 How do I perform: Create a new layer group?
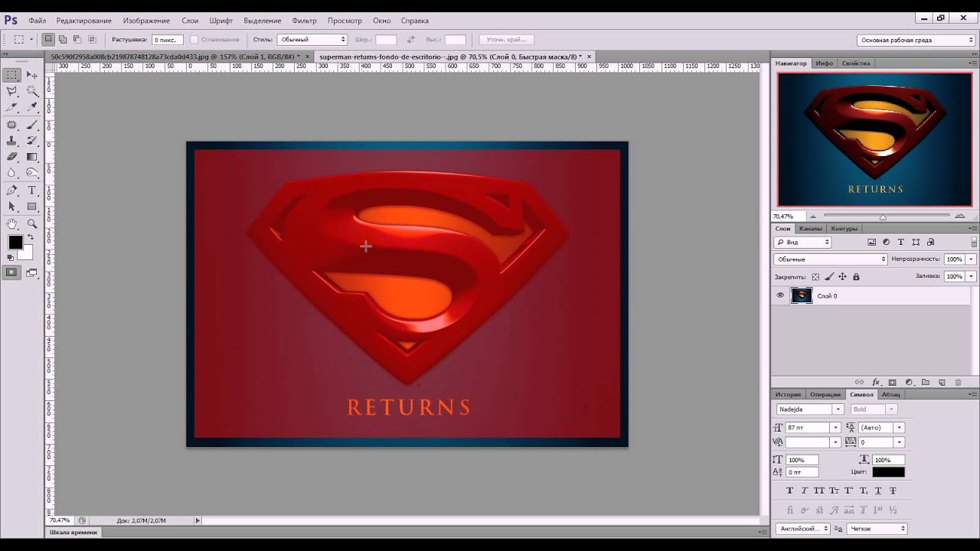[x=925, y=382]
